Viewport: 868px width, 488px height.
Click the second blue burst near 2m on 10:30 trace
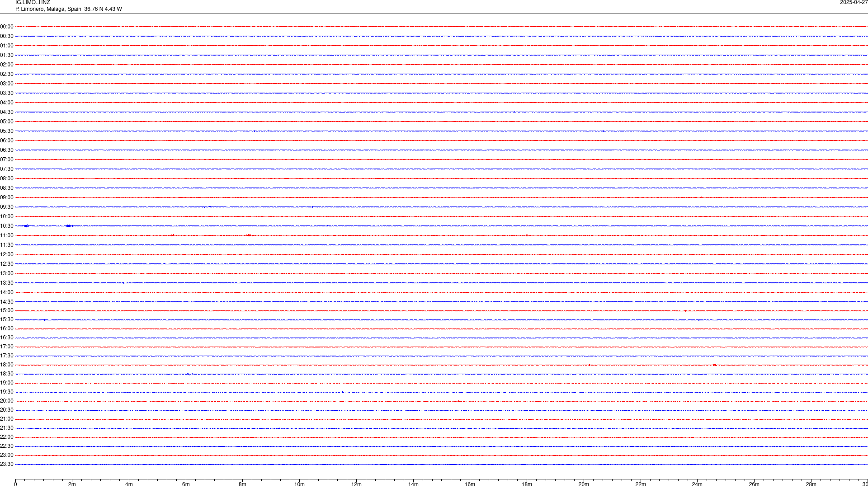(69, 226)
